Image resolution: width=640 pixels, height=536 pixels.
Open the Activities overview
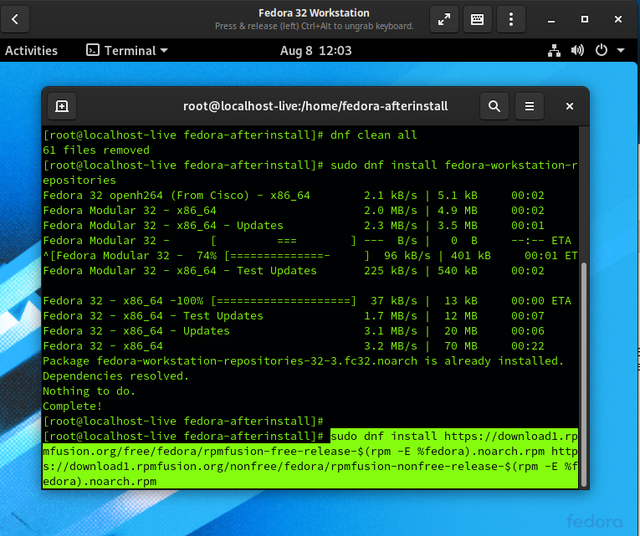click(x=31, y=51)
